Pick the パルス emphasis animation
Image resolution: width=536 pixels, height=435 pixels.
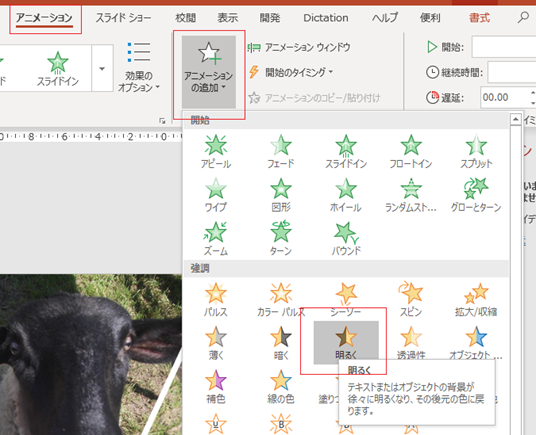[x=216, y=300]
